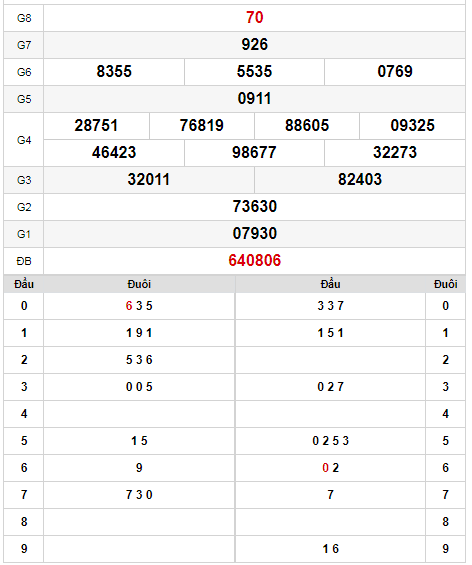
Task: Select G3 result 32011
Action: coord(148,179)
